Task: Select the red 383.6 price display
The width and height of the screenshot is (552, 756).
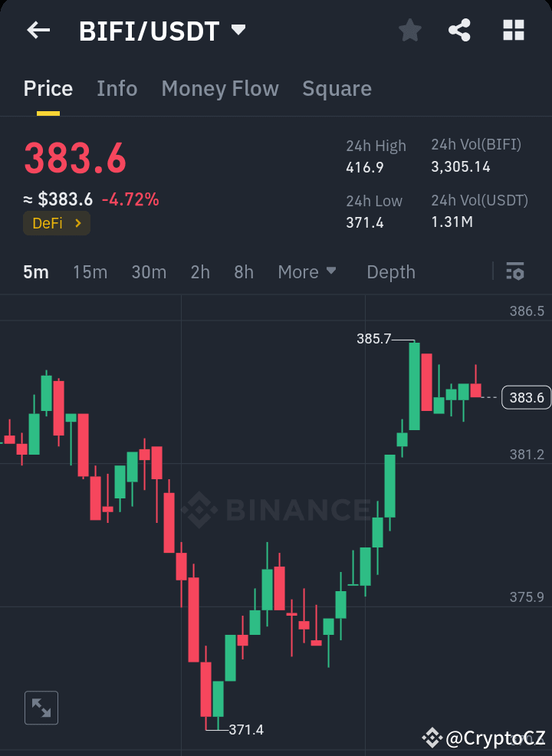Action: (74, 159)
